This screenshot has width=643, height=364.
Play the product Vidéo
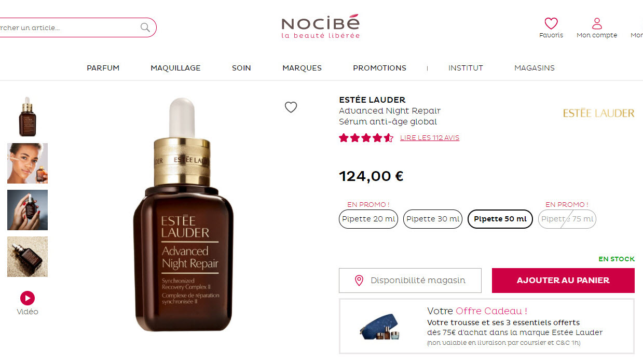pos(28,298)
